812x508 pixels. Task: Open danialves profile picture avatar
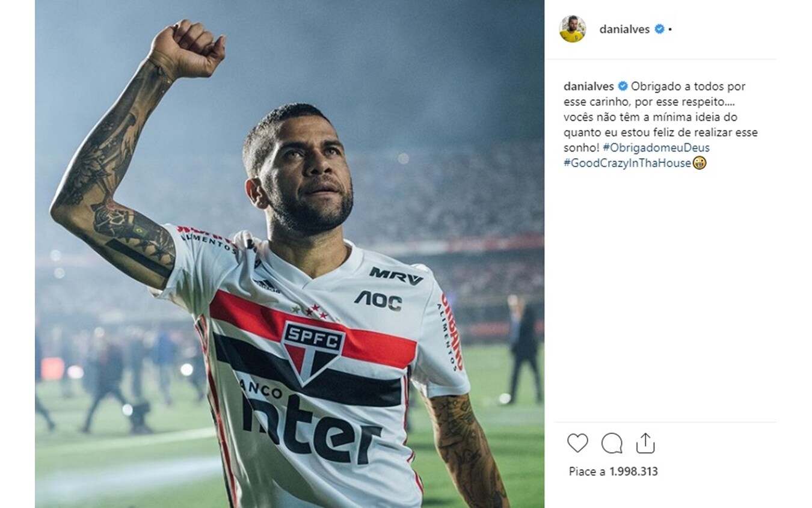[572, 29]
